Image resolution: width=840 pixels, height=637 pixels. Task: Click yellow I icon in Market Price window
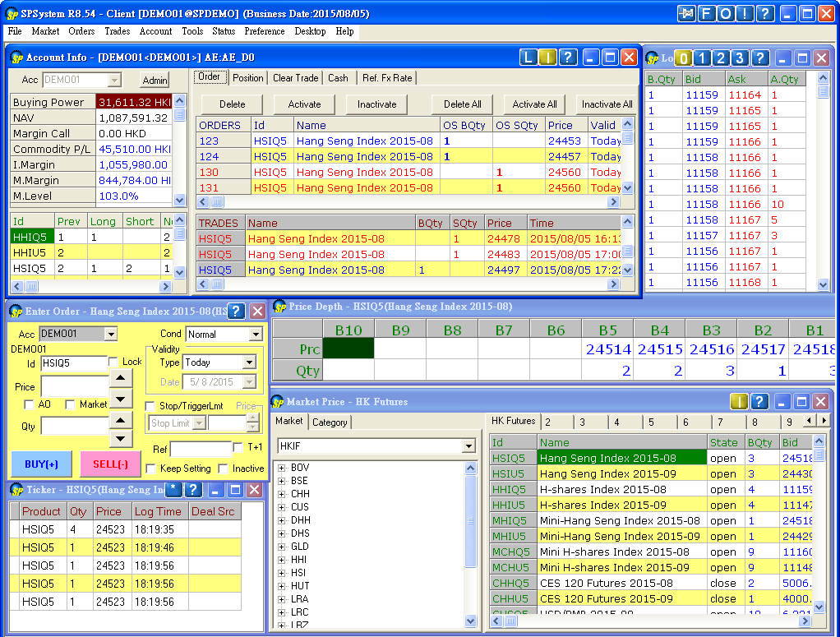[x=739, y=401]
